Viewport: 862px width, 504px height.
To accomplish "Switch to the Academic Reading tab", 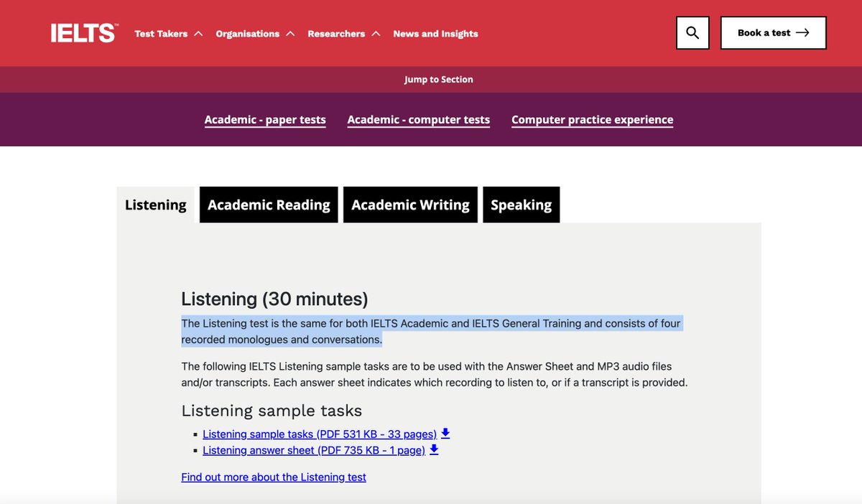I will [269, 205].
